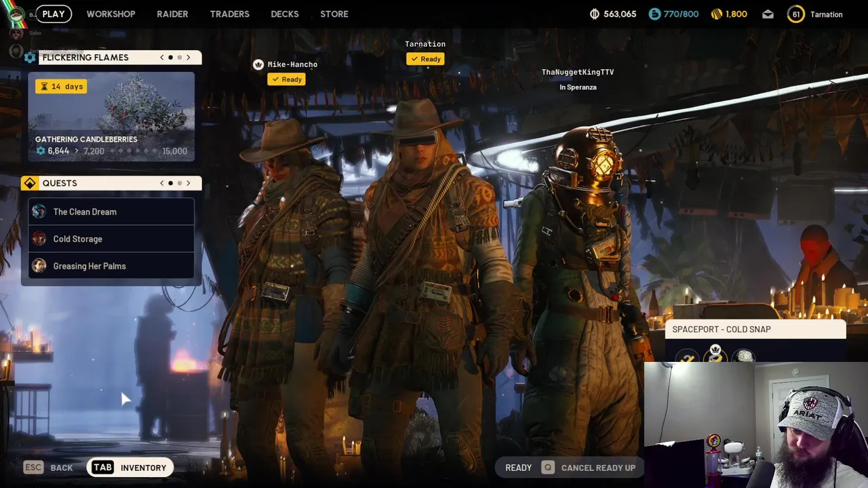Viewport: 868px width, 488px height.
Task: Open the PLAY tab
Action: coord(54,14)
